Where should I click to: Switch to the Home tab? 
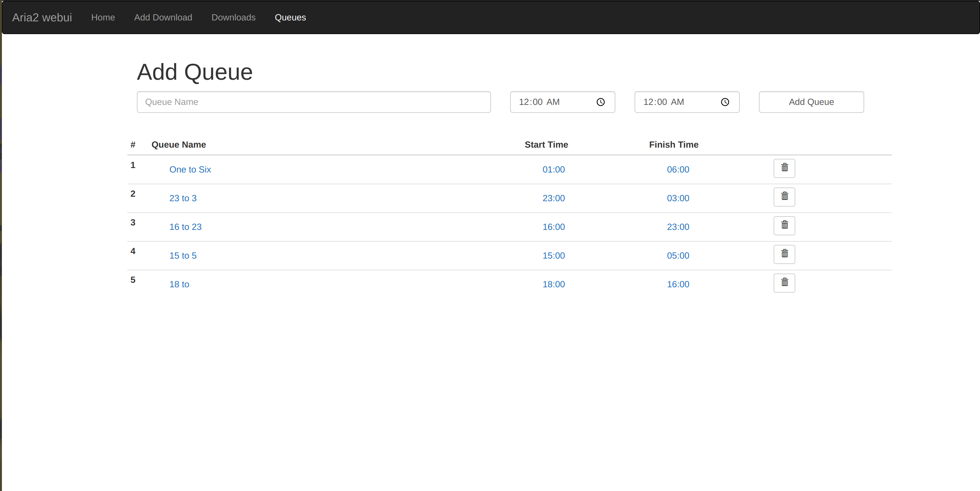click(x=103, y=17)
